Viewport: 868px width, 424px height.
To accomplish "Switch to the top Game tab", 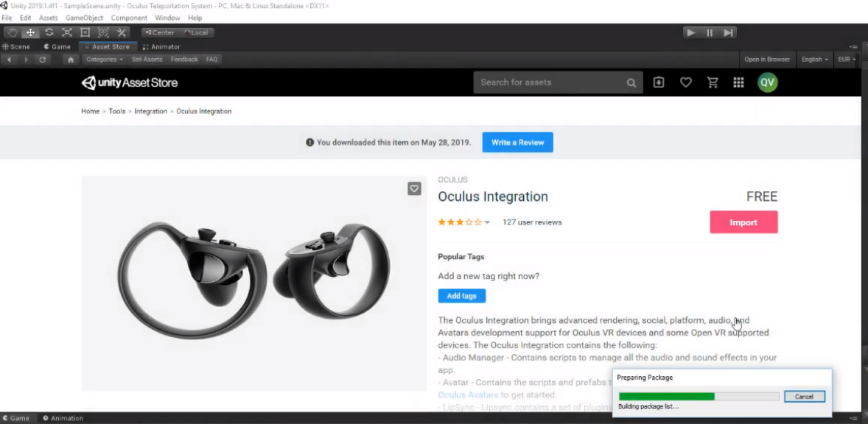I will pos(57,47).
